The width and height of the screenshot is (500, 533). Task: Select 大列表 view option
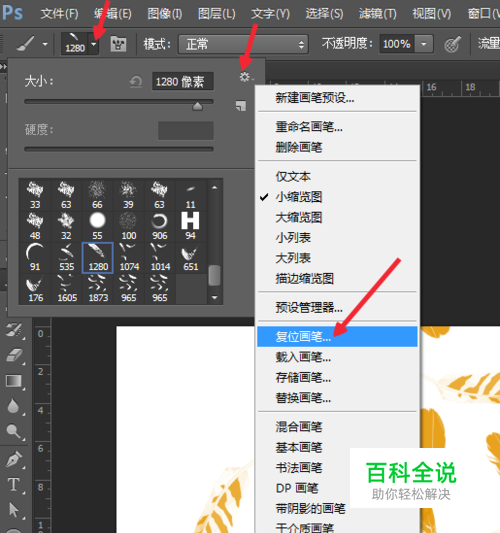point(338,258)
